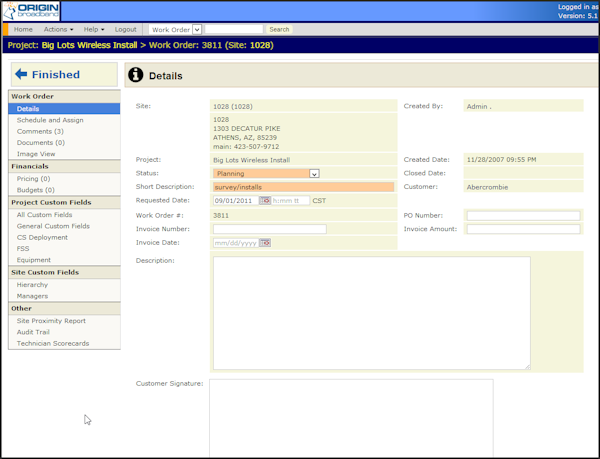Click the address line 1303 DECATUR PIKE
The image size is (600, 459).
tap(246, 129)
